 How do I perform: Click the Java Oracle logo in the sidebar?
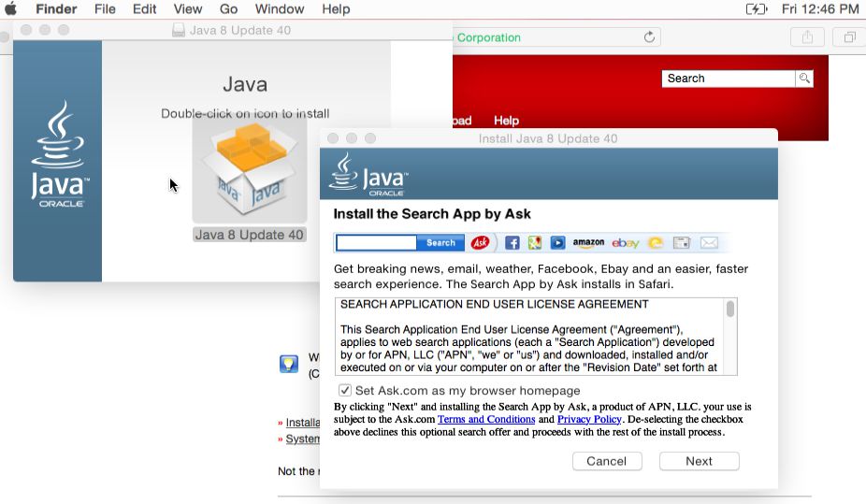click(x=59, y=153)
